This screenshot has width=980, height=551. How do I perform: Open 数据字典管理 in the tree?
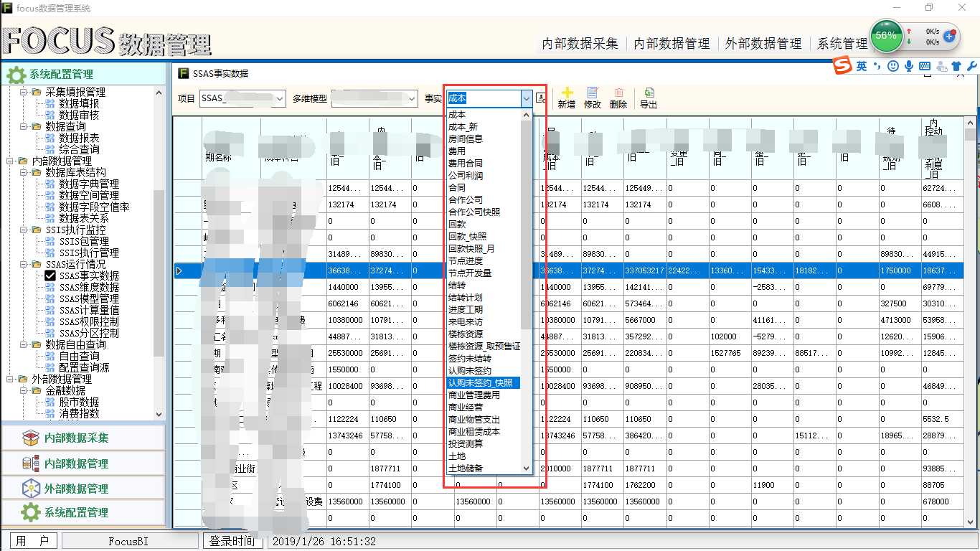point(89,184)
